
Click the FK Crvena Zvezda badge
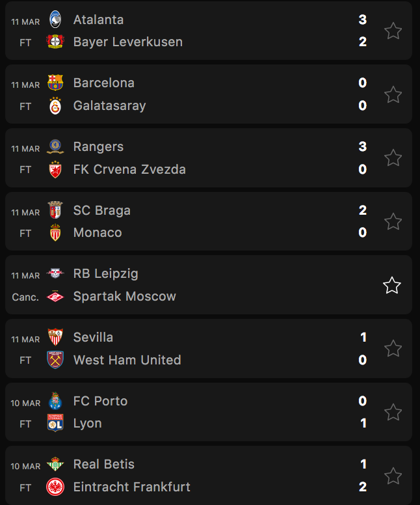(55, 170)
